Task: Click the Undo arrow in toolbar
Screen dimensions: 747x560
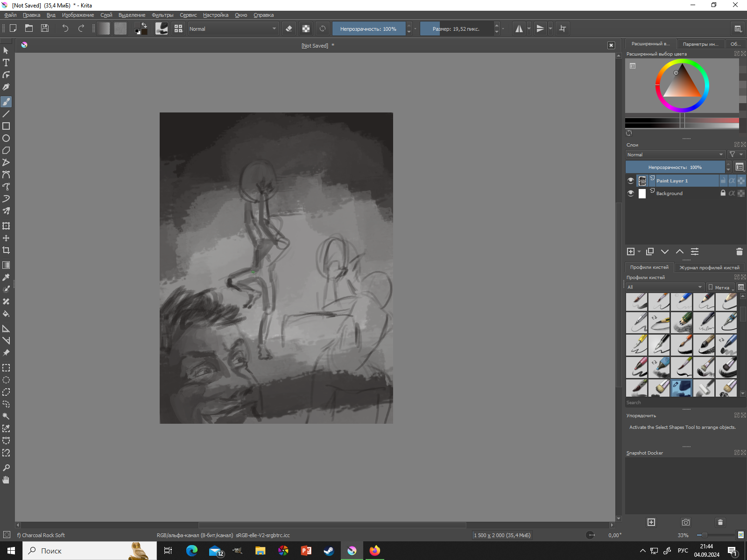Action: [x=65, y=28]
